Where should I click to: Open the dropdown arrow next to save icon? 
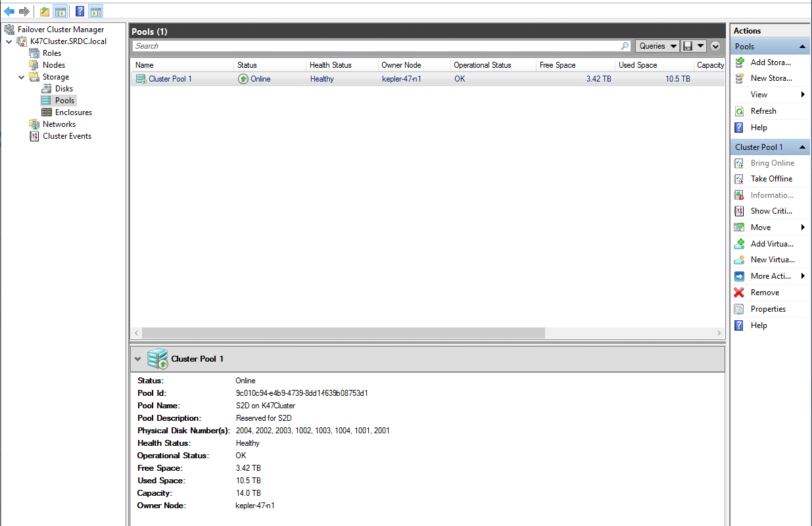pyautogui.click(x=700, y=46)
